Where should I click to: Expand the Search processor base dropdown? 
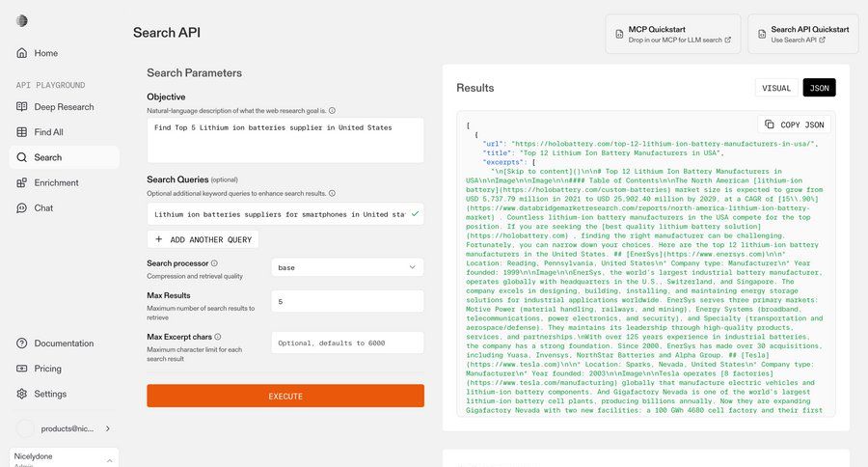(x=347, y=267)
